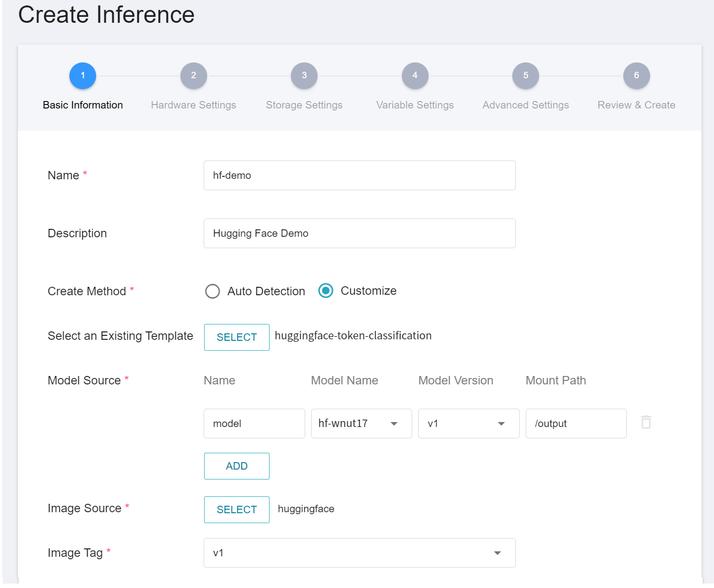The image size is (714, 588).
Task: Go to step 1 Basic Information circle
Action: [83, 76]
